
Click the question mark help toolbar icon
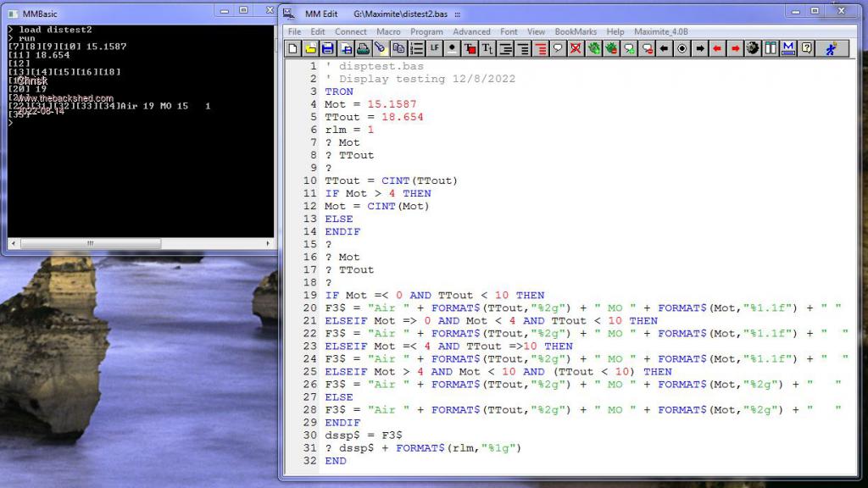pyautogui.click(x=806, y=48)
